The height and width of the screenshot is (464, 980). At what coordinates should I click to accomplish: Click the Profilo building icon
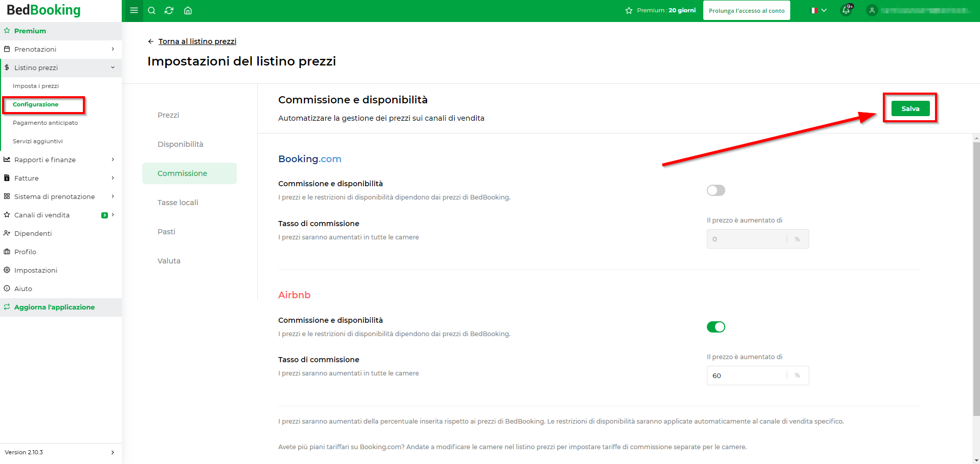tap(7, 252)
